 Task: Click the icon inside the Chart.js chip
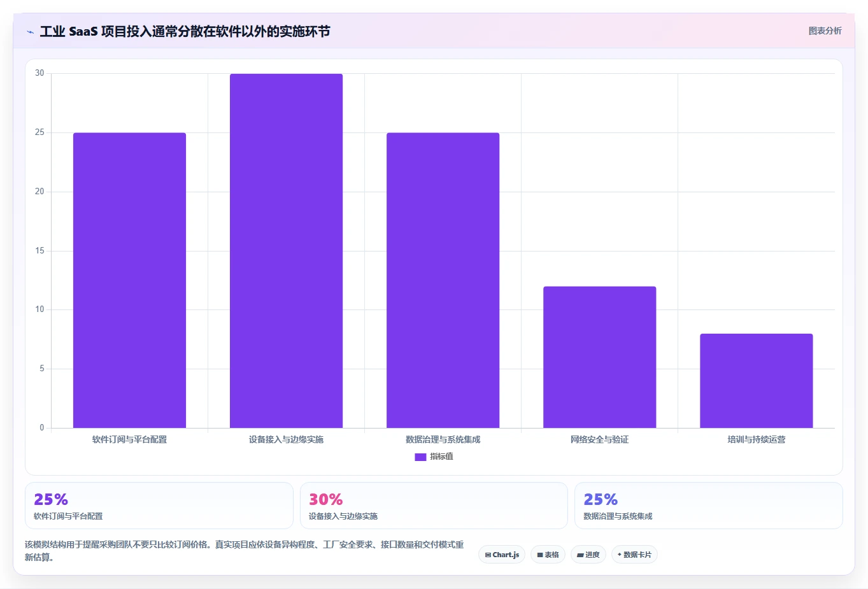[488, 555]
